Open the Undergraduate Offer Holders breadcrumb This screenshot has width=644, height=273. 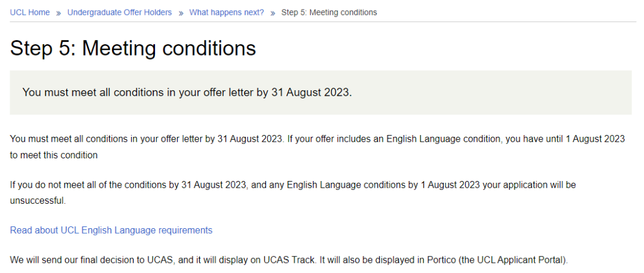[x=119, y=12]
